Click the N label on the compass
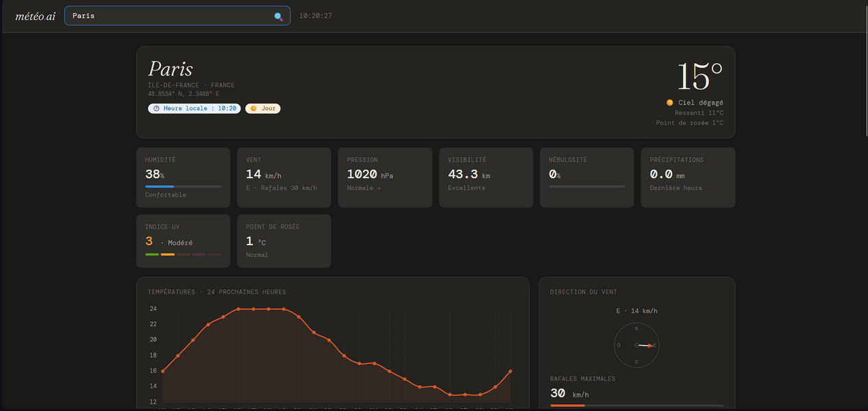 pyautogui.click(x=636, y=329)
